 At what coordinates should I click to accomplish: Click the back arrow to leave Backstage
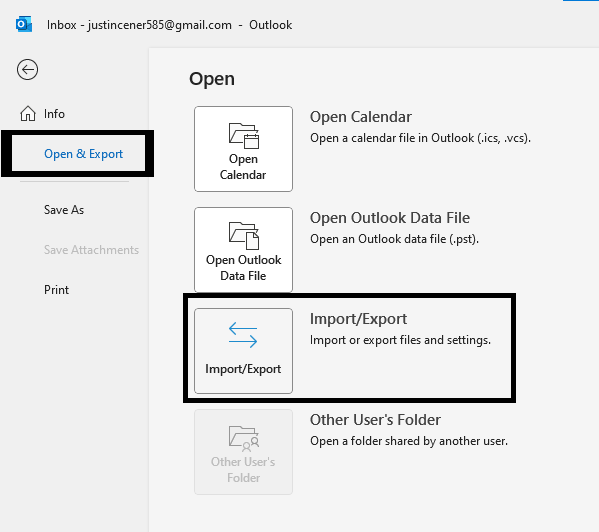point(27,70)
